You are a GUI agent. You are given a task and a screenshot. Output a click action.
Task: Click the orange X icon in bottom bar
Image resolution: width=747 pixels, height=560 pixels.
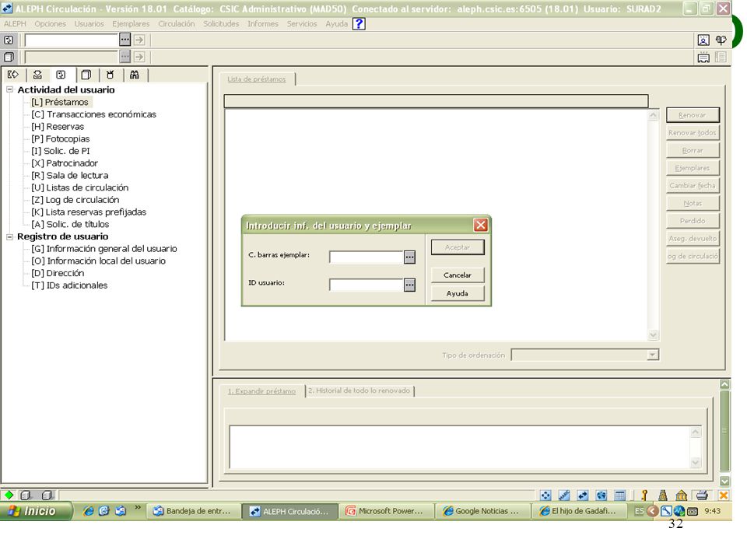(723, 495)
